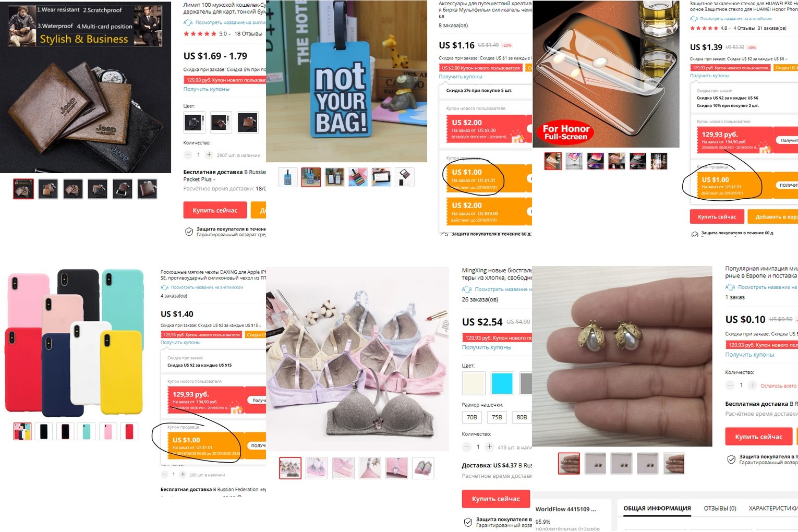798x532 pixels.
Task: Click Получить купоны link under bra price
Action: 487,347
